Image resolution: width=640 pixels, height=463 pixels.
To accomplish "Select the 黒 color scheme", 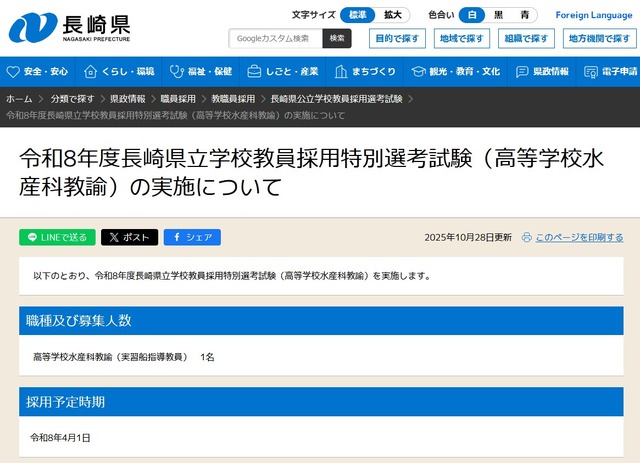I will (x=498, y=15).
